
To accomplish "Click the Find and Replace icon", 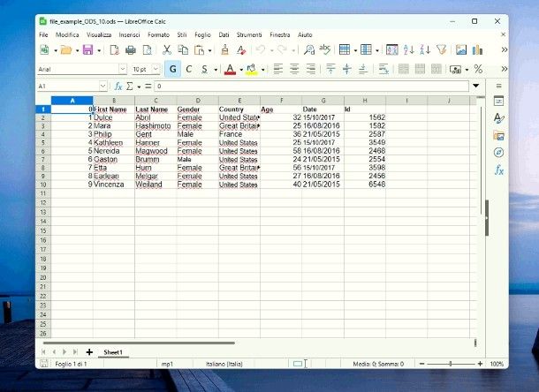I will point(306,50).
